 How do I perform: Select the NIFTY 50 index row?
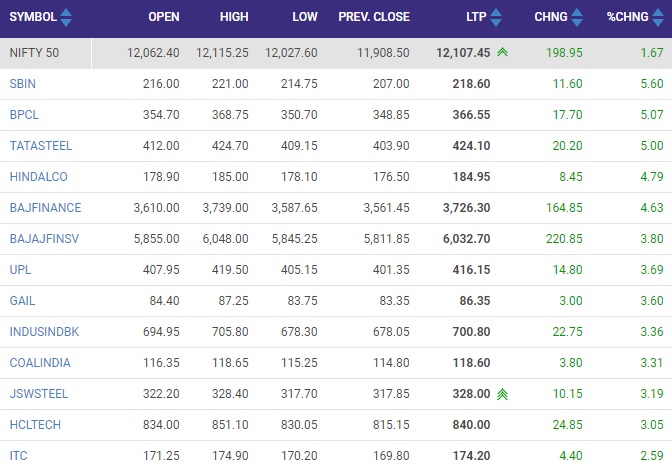coord(336,53)
